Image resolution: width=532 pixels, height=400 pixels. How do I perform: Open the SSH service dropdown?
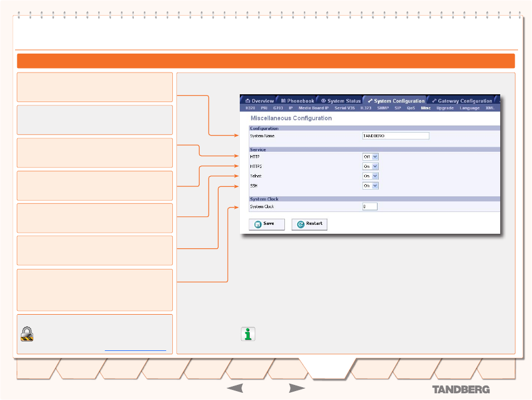pyautogui.click(x=370, y=186)
